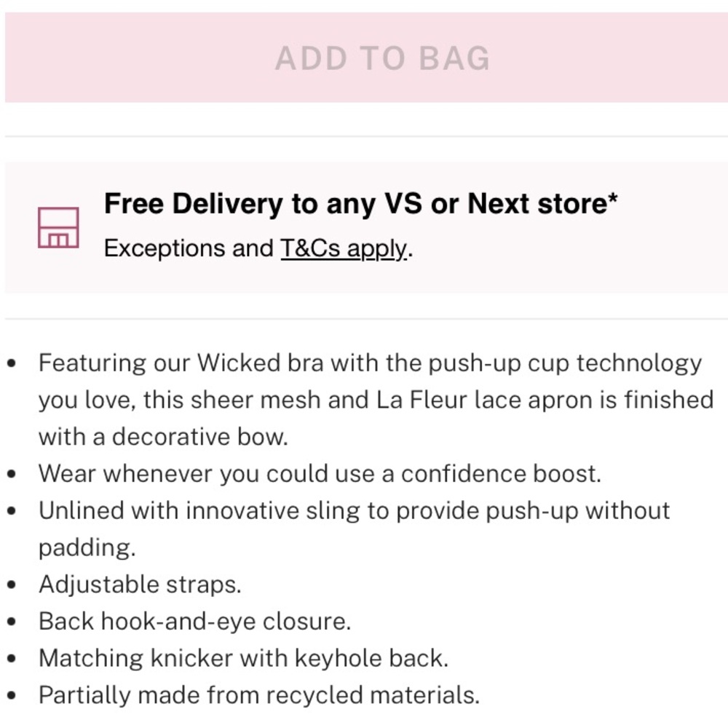The image size is (728, 728).
Task: Click the Adjustable straps bullet text
Action: pos(141,585)
